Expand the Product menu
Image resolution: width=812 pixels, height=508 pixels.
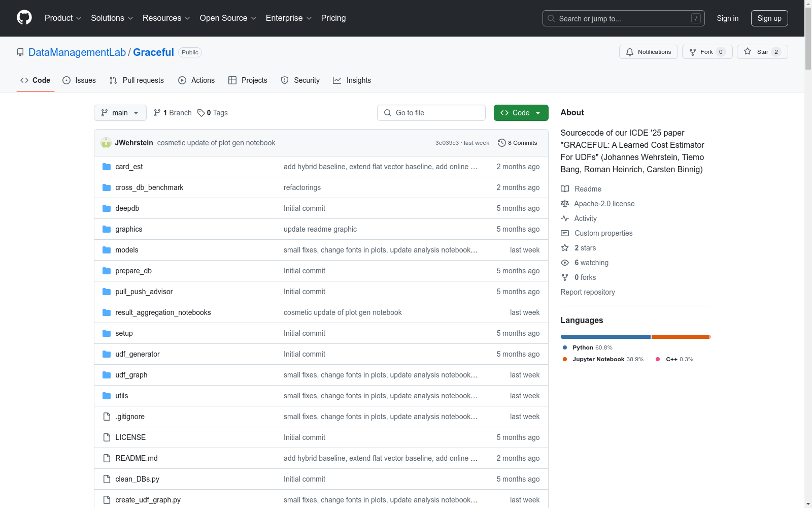(63, 18)
